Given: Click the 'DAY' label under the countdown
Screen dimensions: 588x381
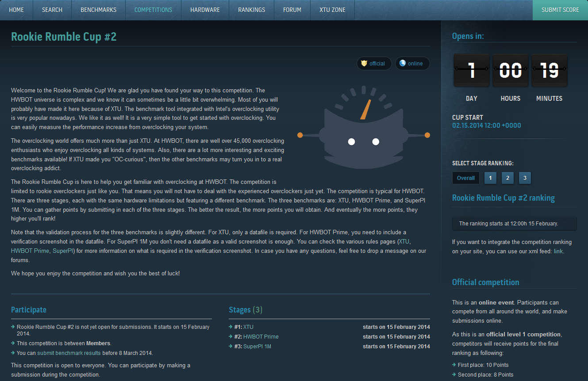Looking at the screenshot, I should (x=472, y=99).
